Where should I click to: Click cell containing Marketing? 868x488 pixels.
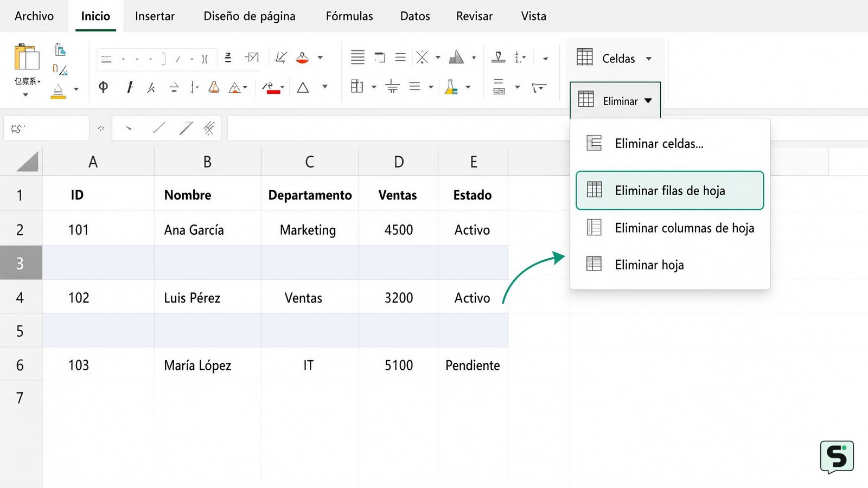click(310, 229)
